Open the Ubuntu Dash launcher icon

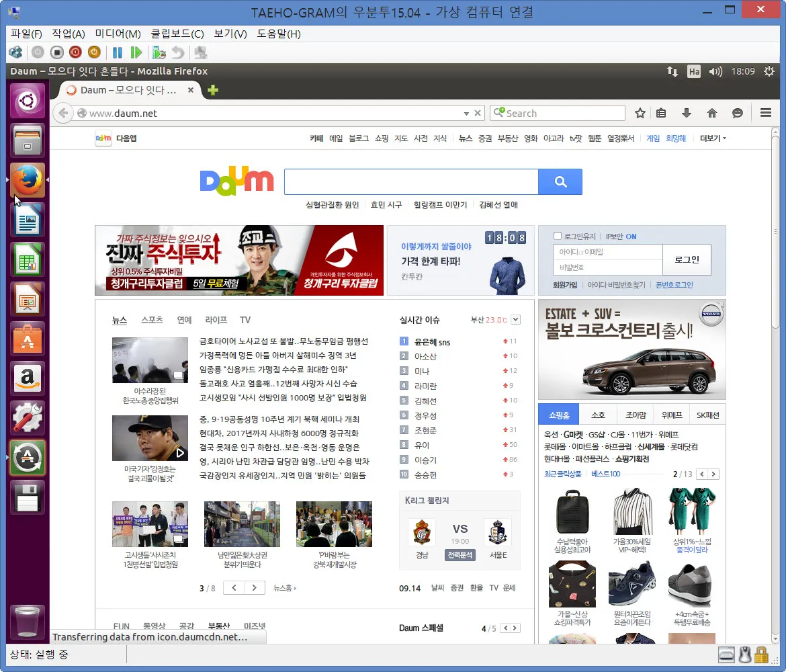click(28, 101)
